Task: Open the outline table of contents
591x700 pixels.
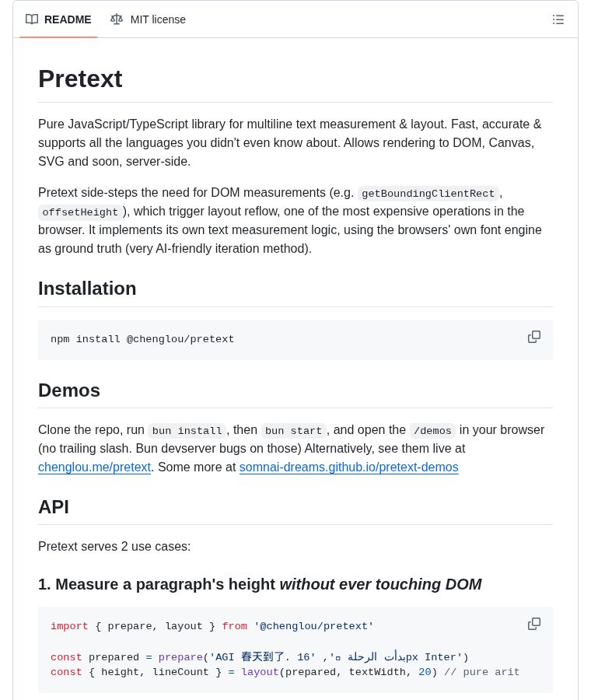Action: pyautogui.click(x=558, y=19)
